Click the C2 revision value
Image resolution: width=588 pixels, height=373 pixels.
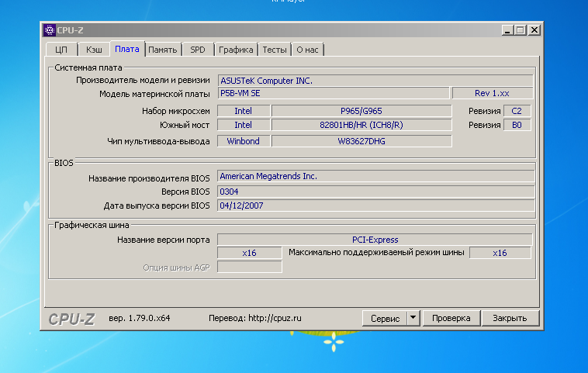coord(517,111)
